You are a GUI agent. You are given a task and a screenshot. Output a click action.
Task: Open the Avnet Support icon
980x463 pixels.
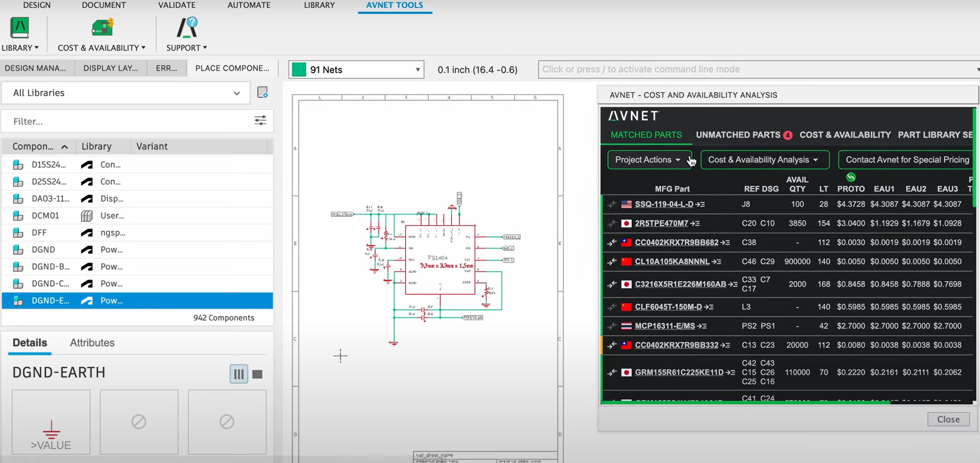click(x=187, y=27)
